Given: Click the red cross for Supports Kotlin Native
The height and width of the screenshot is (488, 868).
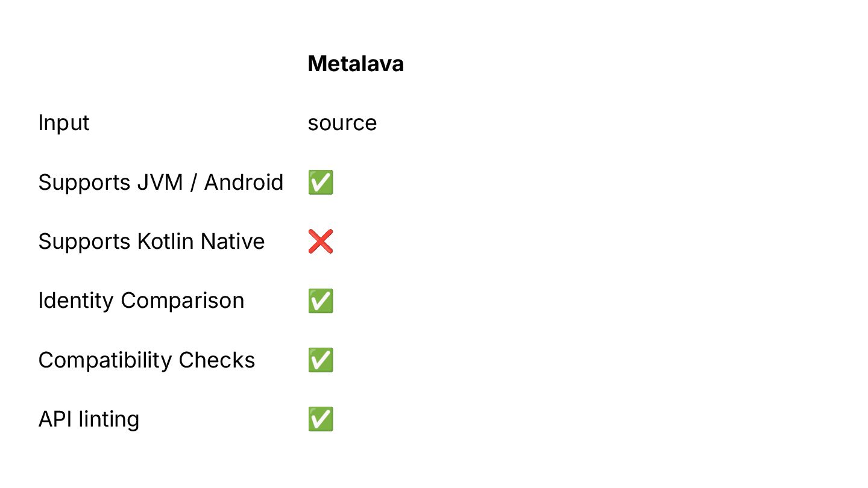Looking at the screenshot, I should tap(321, 241).
